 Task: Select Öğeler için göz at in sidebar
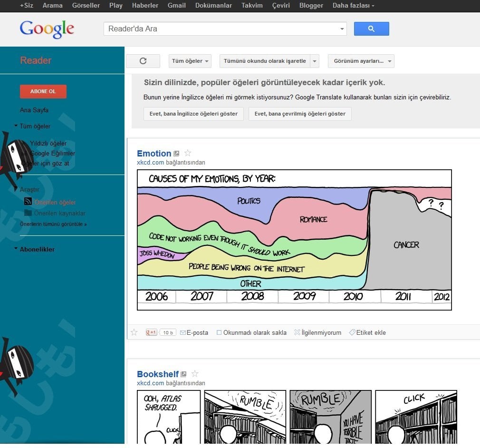[45, 163]
